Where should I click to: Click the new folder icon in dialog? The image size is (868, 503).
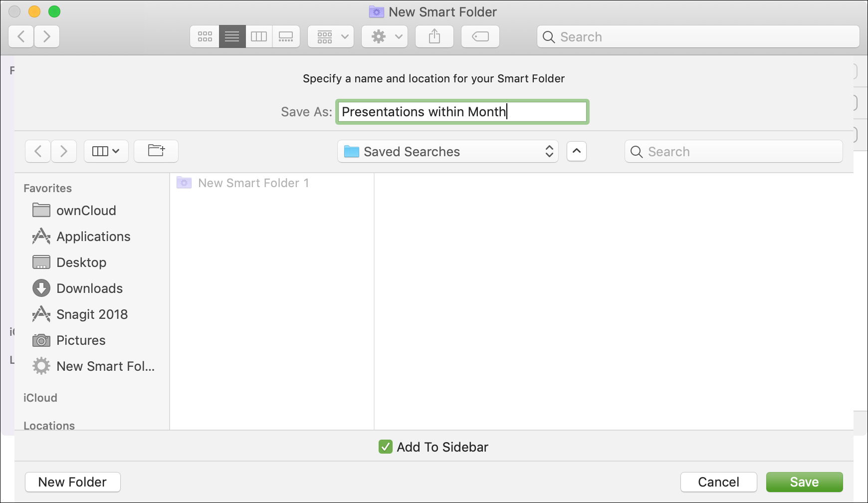click(156, 151)
